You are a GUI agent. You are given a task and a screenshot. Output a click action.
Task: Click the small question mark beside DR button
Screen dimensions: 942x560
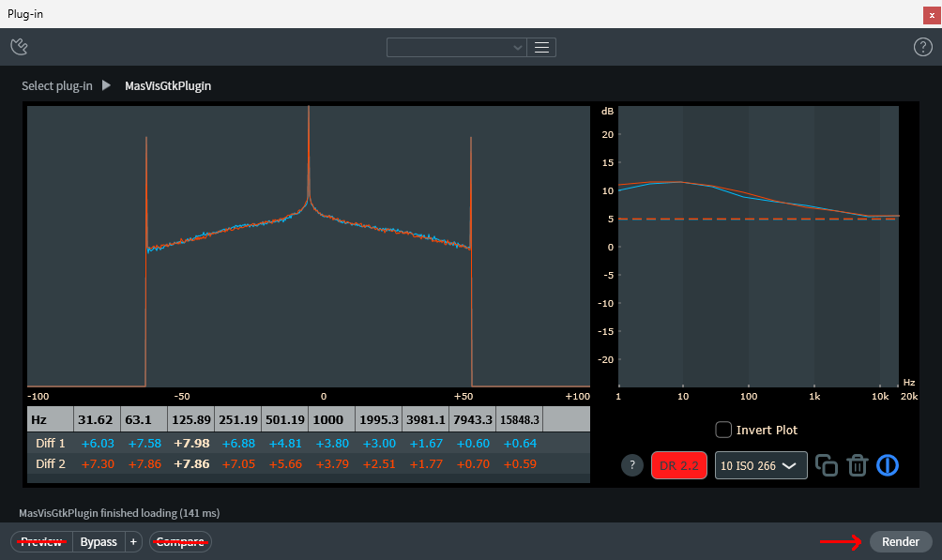pyautogui.click(x=632, y=465)
